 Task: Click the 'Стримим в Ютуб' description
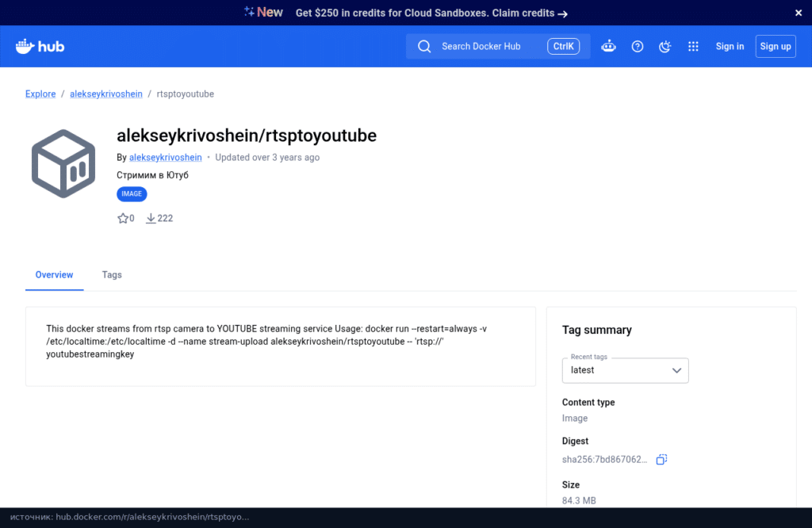coord(152,175)
